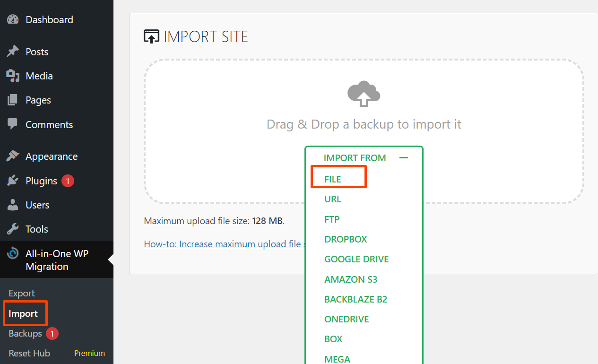The height and width of the screenshot is (364, 598).
Task: Click the Appearance paintbrush icon
Action: point(13,156)
